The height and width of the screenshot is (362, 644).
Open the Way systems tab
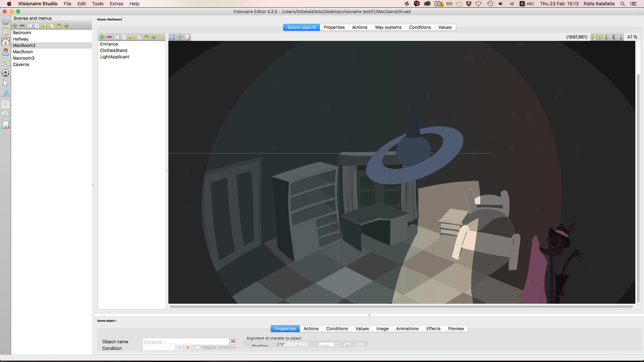tap(388, 27)
